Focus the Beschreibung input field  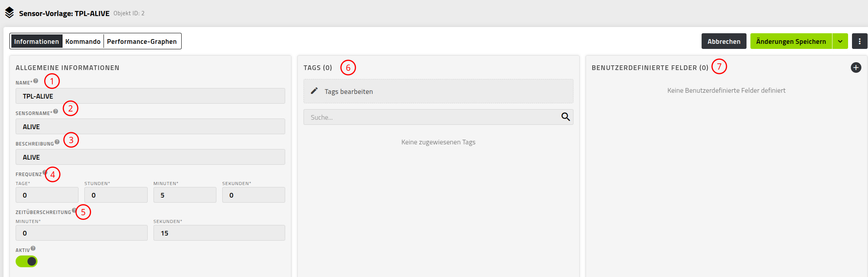click(150, 157)
